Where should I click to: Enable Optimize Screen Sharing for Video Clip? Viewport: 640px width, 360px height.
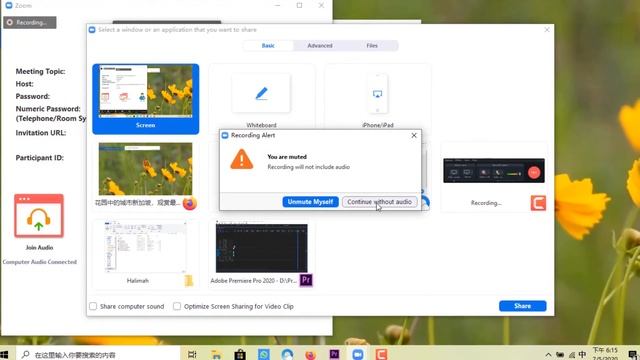point(177,306)
